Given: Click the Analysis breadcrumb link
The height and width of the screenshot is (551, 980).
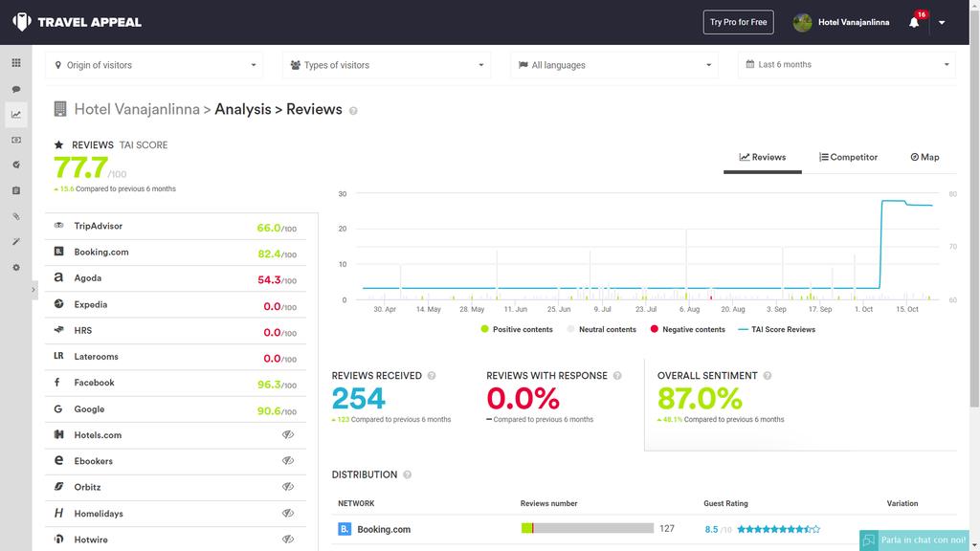Looking at the screenshot, I should [243, 109].
